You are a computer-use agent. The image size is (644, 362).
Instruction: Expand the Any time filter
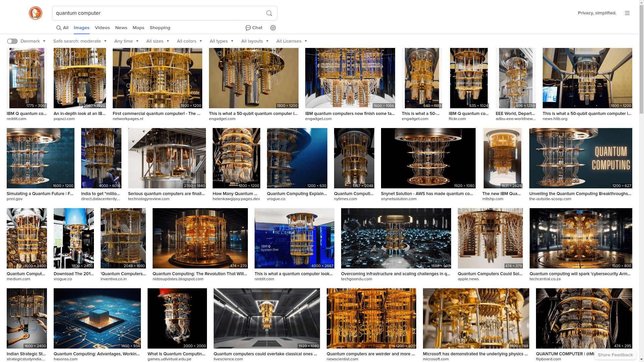coord(126,41)
